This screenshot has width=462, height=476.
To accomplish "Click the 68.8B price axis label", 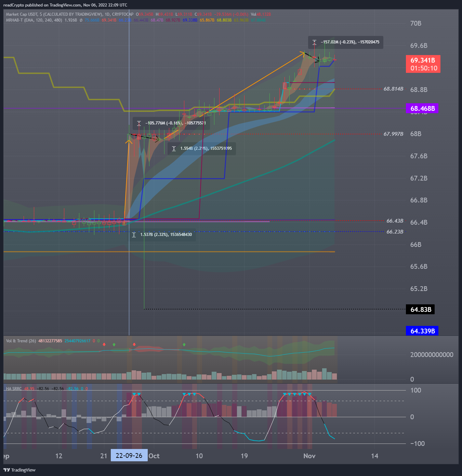I will tap(419, 90).
